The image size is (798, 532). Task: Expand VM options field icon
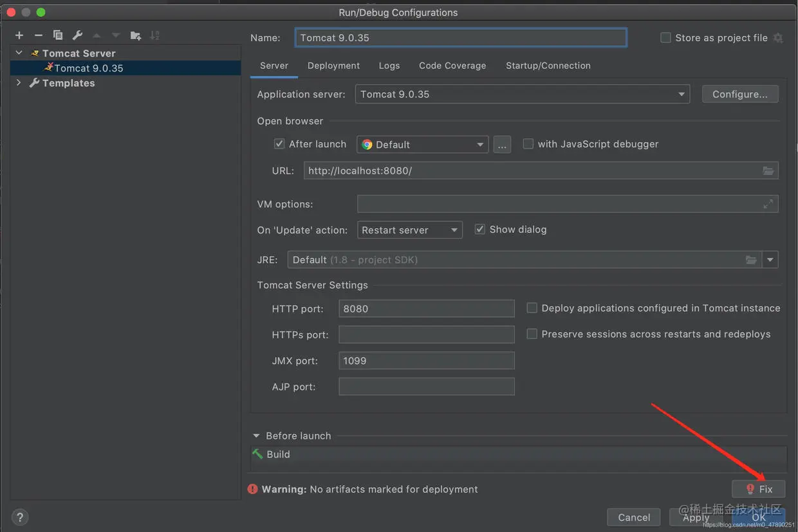(x=768, y=204)
